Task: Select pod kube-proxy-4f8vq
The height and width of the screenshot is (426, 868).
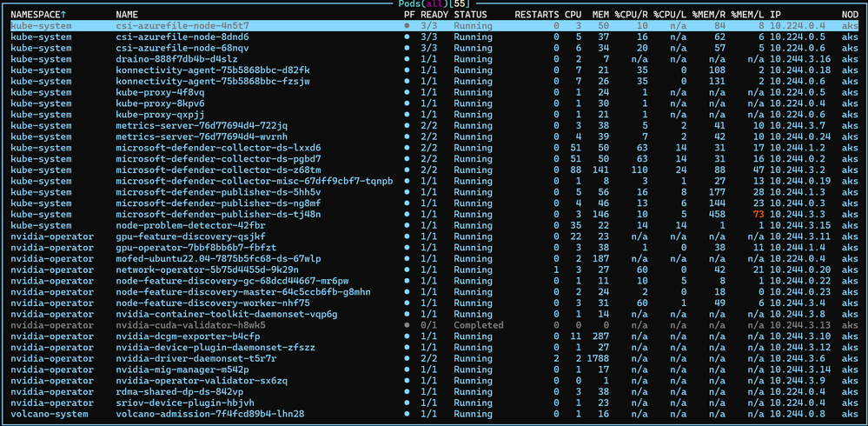Action: pos(434,92)
